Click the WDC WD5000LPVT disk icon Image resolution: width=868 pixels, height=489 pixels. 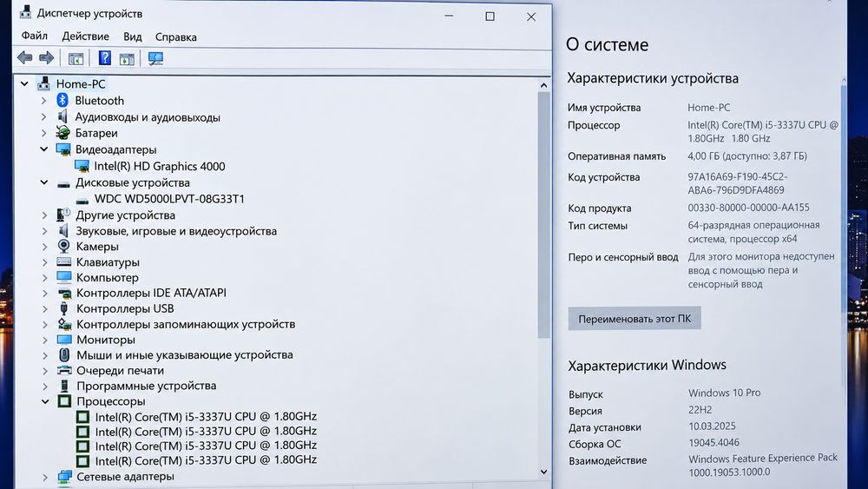[x=82, y=200]
